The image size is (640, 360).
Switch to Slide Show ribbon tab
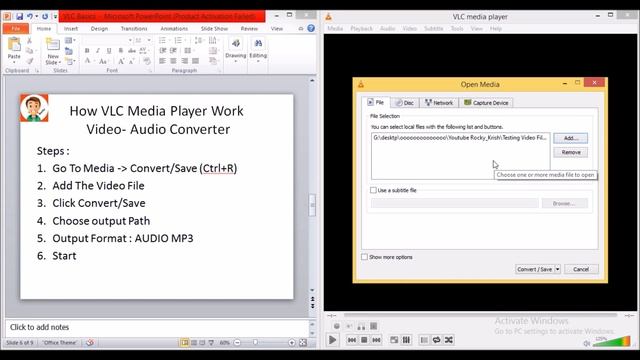(214, 29)
